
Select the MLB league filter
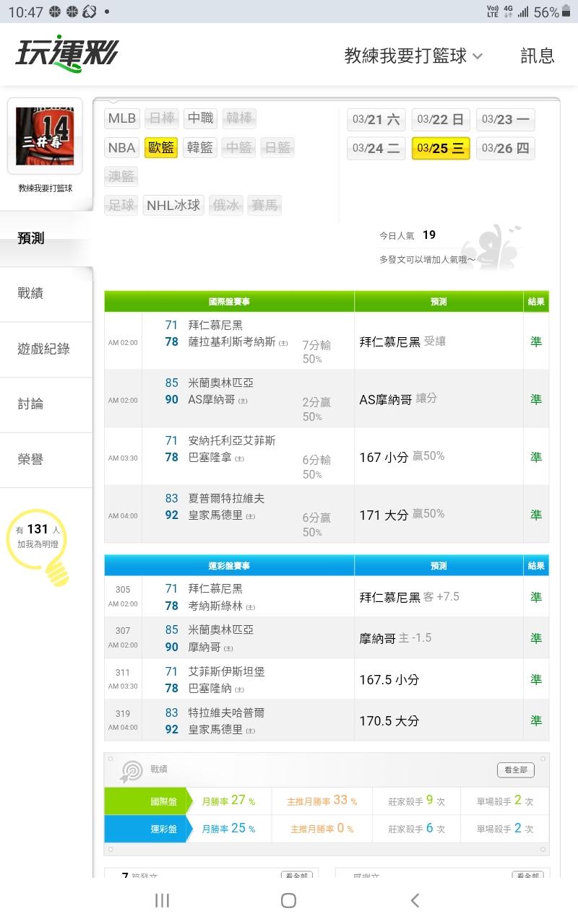pyautogui.click(x=121, y=118)
